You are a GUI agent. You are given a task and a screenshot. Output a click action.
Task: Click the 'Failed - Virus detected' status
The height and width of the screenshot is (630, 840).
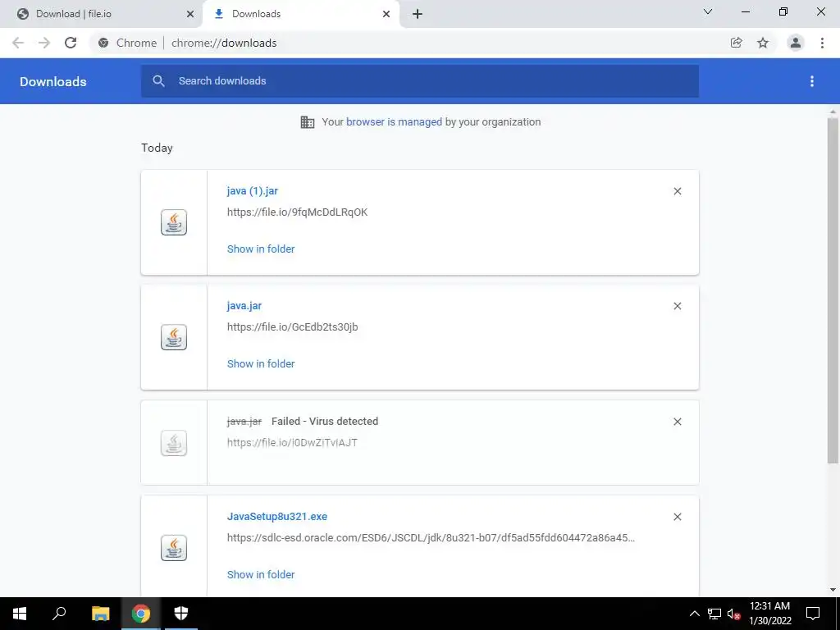pos(325,422)
